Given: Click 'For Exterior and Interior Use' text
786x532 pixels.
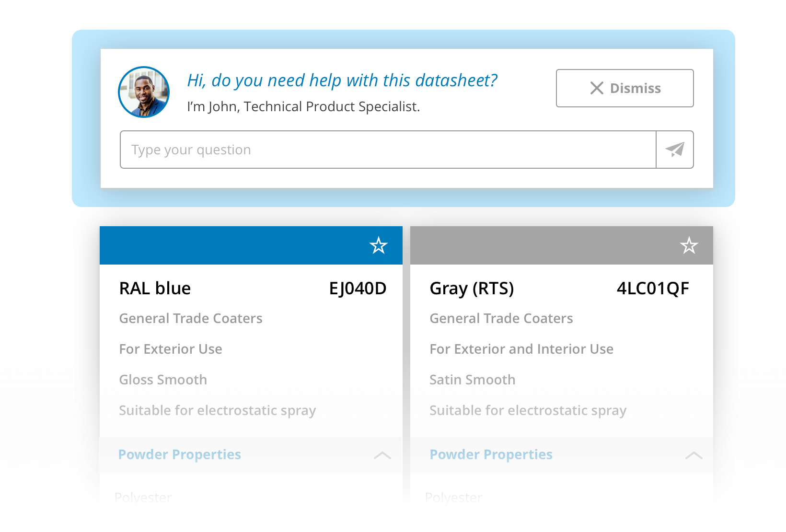Looking at the screenshot, I should coord(521,349).
